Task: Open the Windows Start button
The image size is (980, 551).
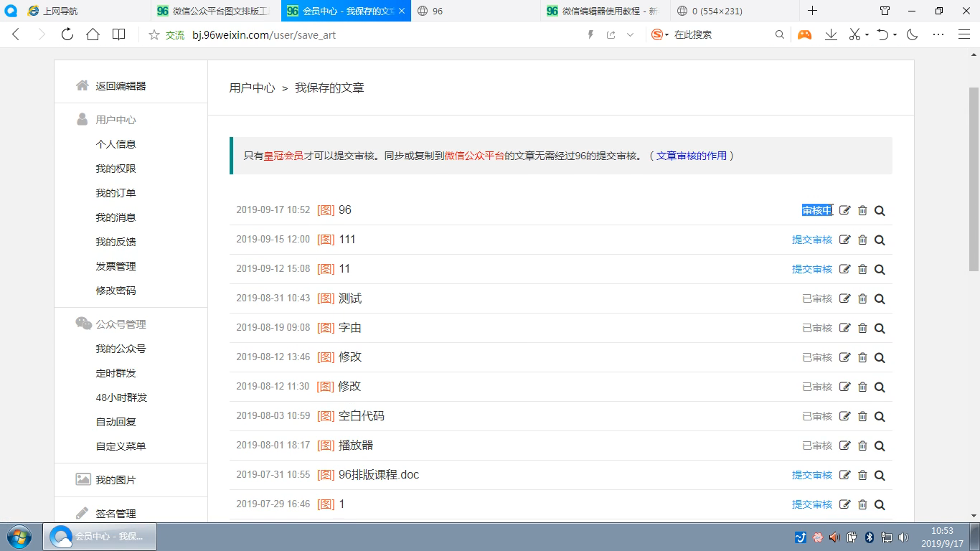Action: (x=19, y=537)
